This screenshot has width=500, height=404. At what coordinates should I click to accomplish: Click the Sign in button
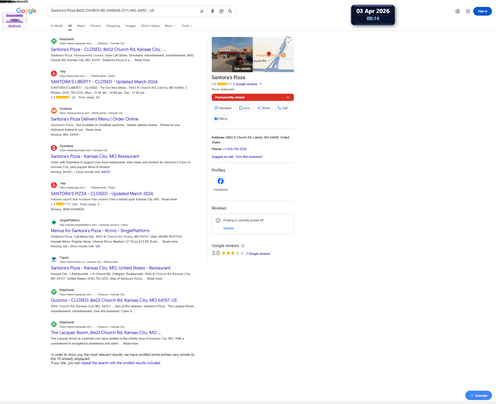[x=482, y=11]
